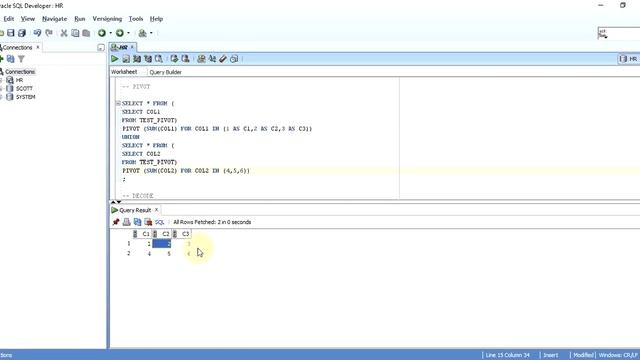Open the HR connection selector at right
This screenshot has width=640, height=360.
point(629,59)
